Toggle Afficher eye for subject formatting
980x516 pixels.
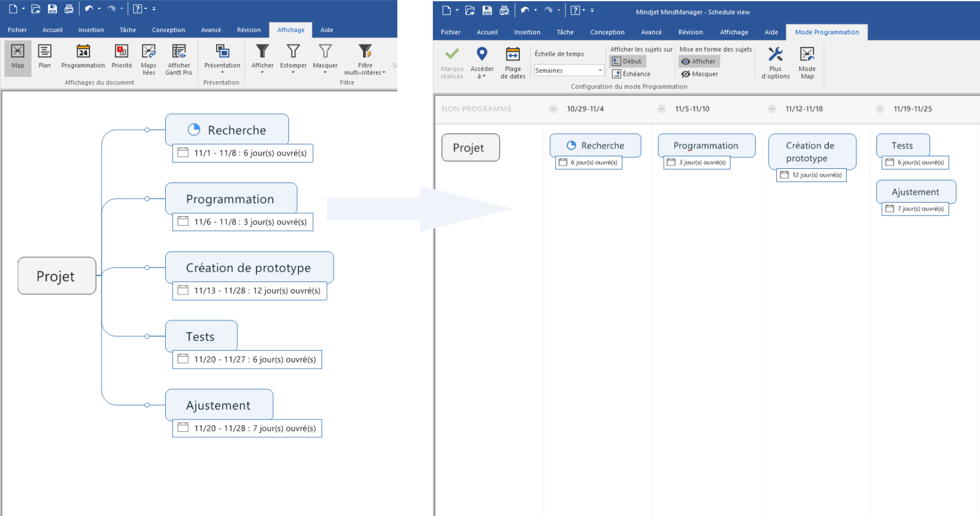699,62
